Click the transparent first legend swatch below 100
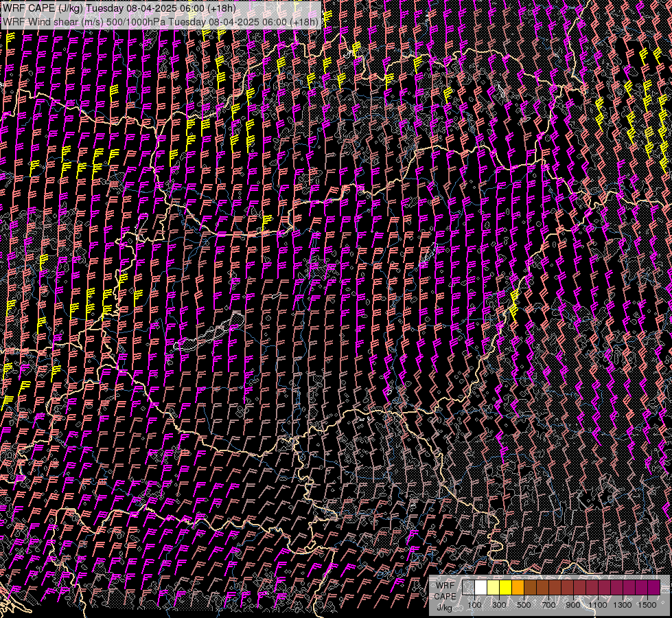The image size is (672, 618). [468, 588]
